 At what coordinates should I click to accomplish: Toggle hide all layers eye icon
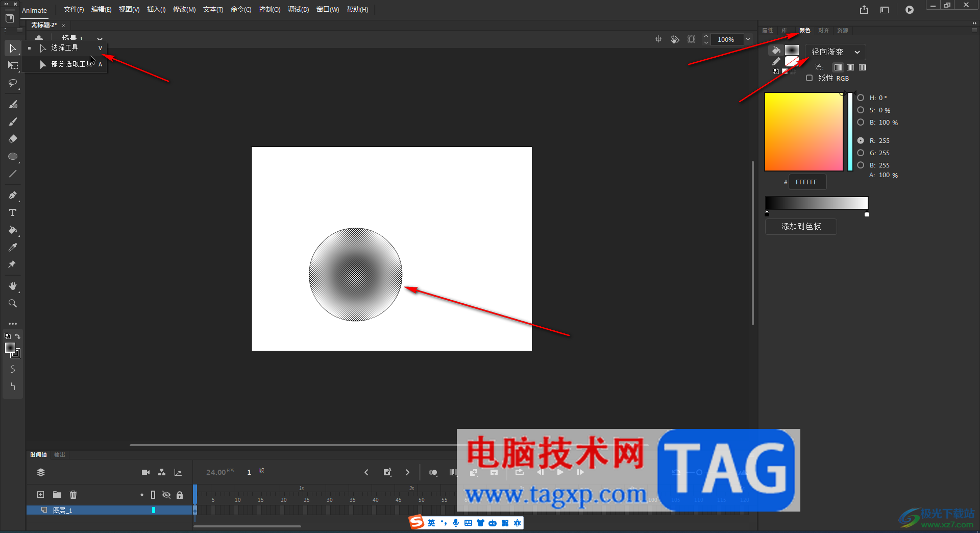coord(166,495)
